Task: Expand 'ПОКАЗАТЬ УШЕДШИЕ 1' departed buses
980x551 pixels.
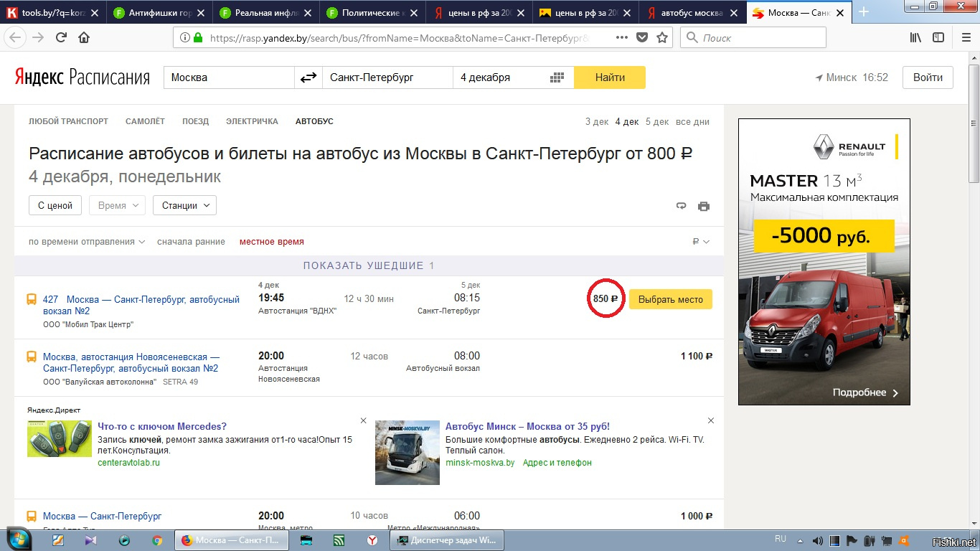Action: [369, 265]
